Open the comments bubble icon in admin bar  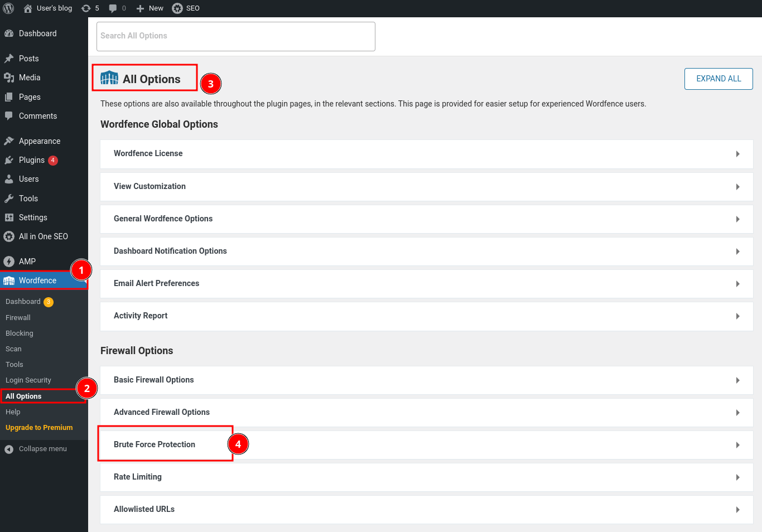click(x=113, y=8)
